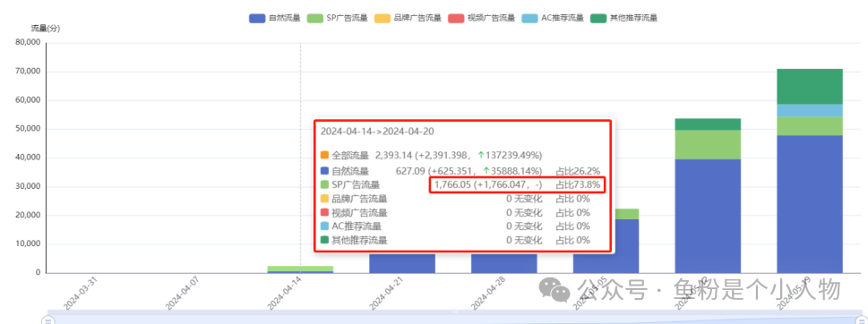This screenshot has height=324, width=868.
Task: Click the blue 自然流量 segment of the 2024-05-19 bar
Action: [809, 203]
